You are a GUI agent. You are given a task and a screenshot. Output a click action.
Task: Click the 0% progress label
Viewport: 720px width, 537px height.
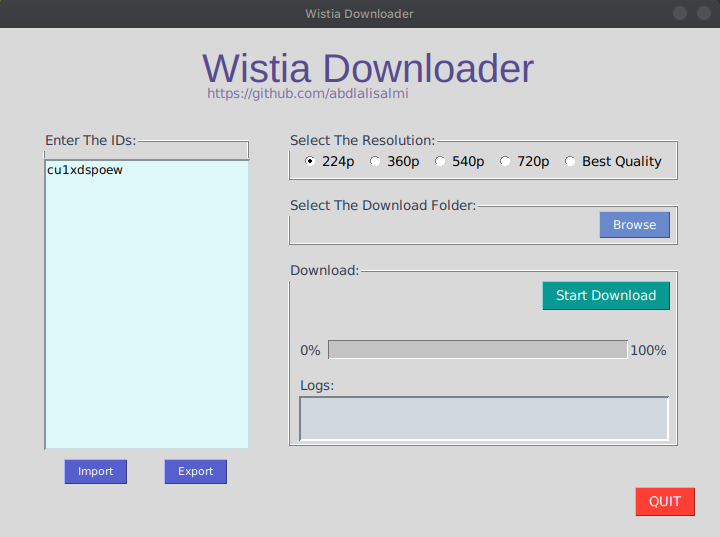pyautogui.click(x=310, y=350)
